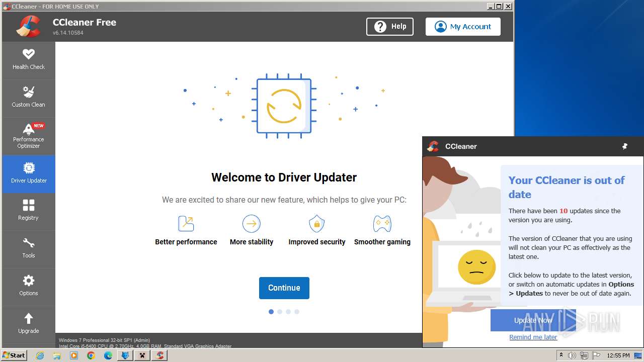The image size is (644, 362).
Task: Click the Windows 7 Professional system info text
Action: click(104, 340)
